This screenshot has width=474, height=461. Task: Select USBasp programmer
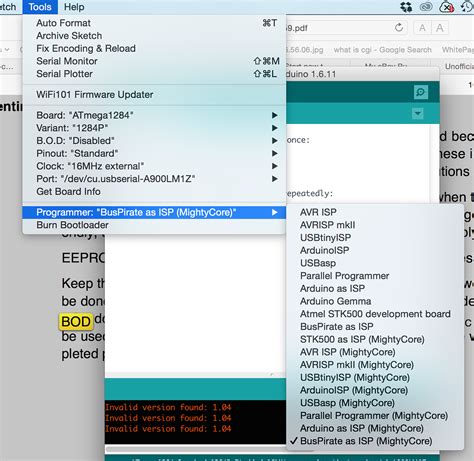click(375, 263)
